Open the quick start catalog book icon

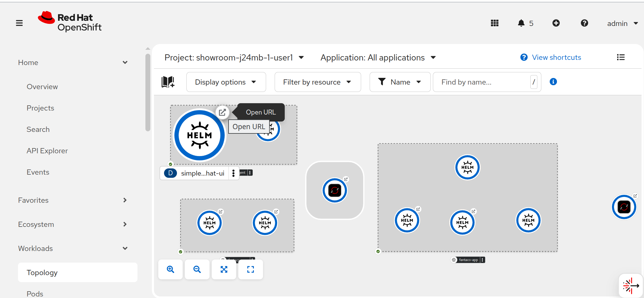pyautogui.click(x=168, y=82)
